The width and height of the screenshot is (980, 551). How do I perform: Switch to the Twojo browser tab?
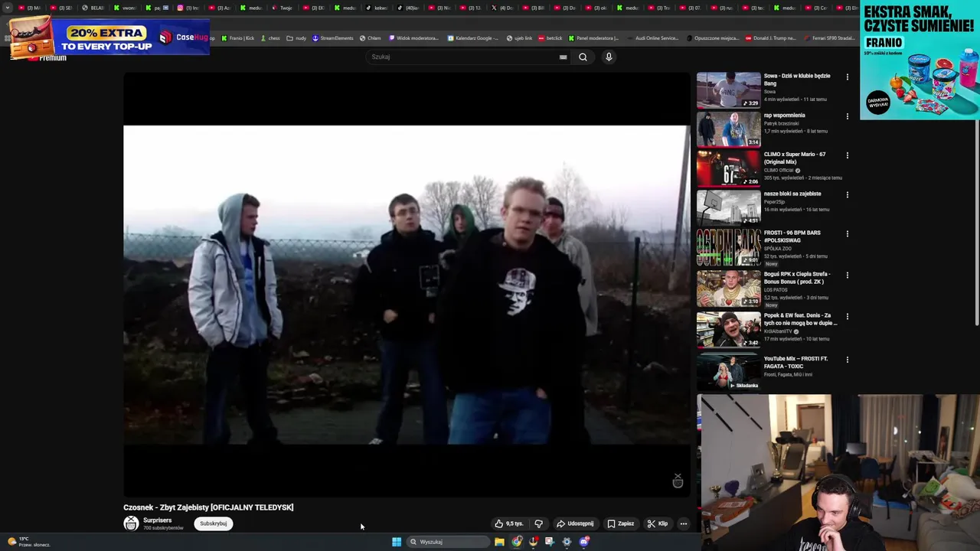[282, 8]
